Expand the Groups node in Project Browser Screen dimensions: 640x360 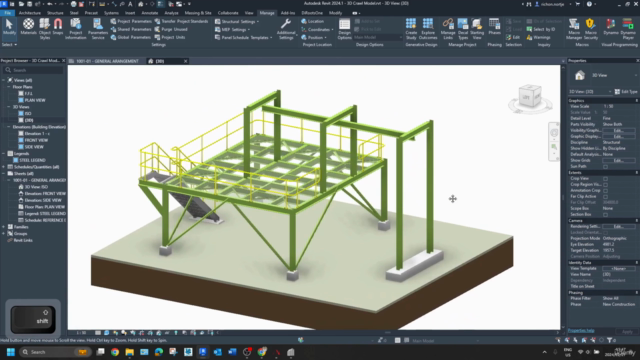[4, 233]
